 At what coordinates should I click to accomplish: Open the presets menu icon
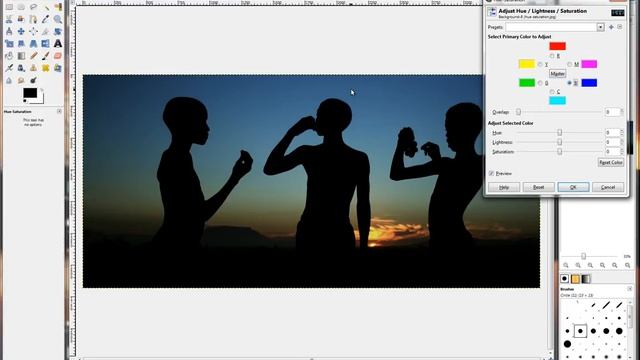click(620, 27)
